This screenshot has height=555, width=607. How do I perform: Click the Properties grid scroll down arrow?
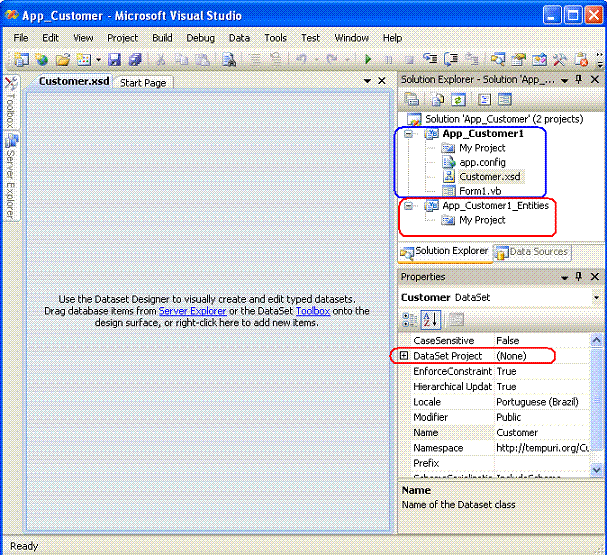point(596,470)
